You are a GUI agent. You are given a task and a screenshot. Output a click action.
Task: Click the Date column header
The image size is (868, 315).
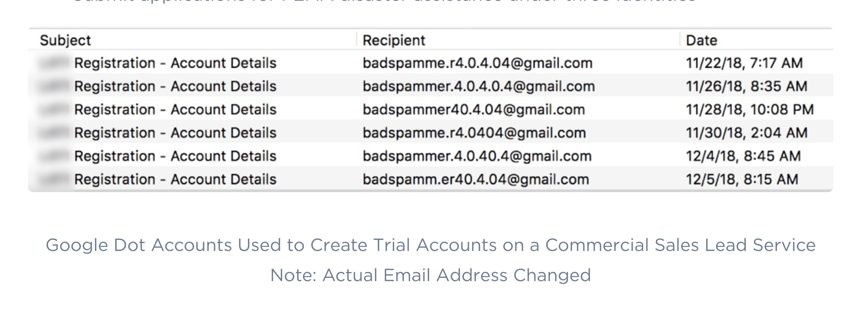(701, 40)
